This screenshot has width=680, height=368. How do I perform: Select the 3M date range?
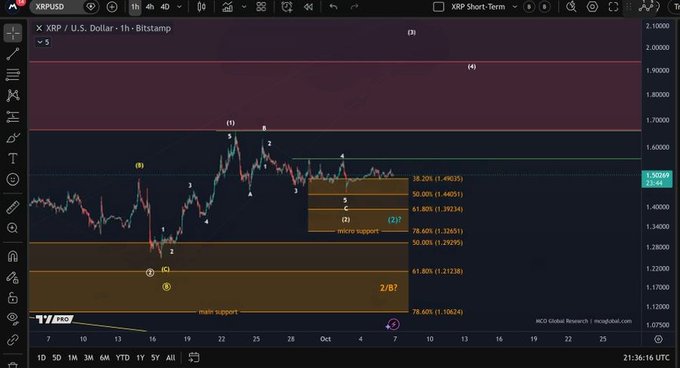click(88, 358)
